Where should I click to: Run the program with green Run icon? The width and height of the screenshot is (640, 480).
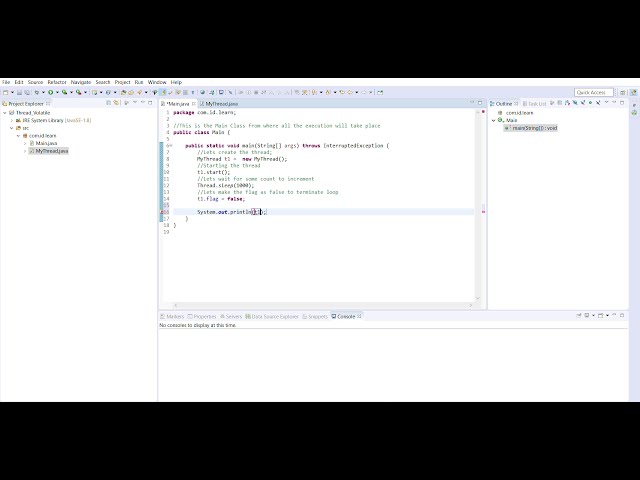[51, 92]
